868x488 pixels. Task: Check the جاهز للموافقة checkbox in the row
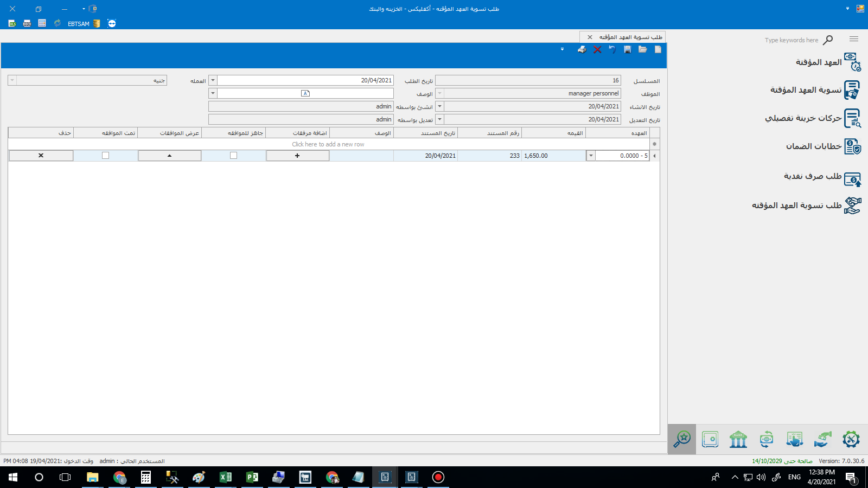click(x=234, y=156)
